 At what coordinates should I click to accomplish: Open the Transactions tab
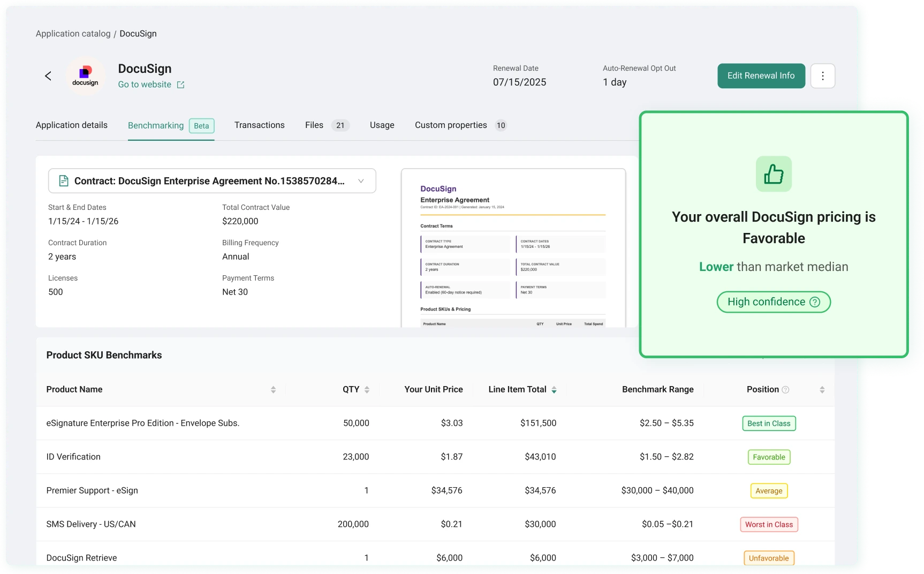tap(260, 125)
